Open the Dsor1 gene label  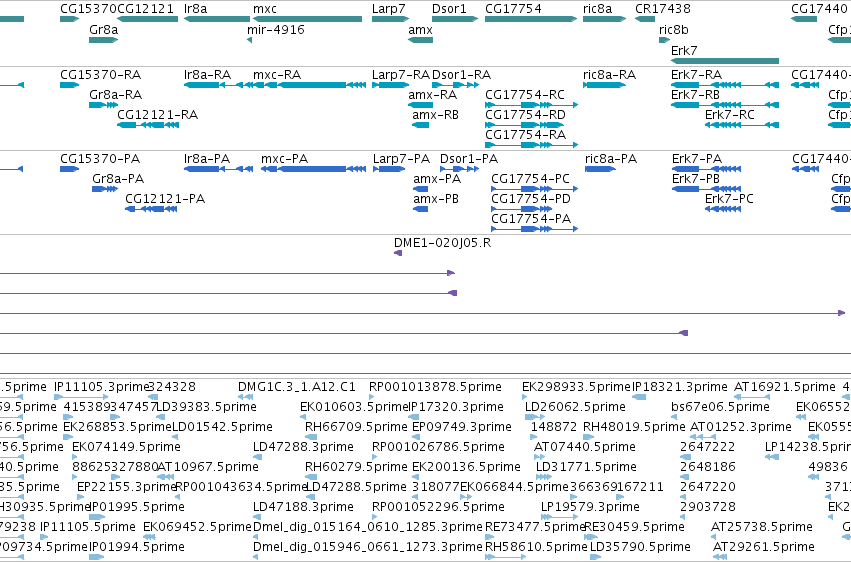pos(449,9)
